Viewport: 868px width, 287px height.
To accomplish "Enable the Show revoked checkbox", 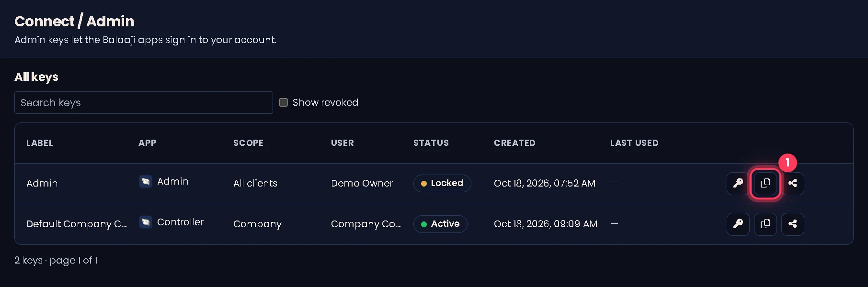I will click(x=284, y=102).
